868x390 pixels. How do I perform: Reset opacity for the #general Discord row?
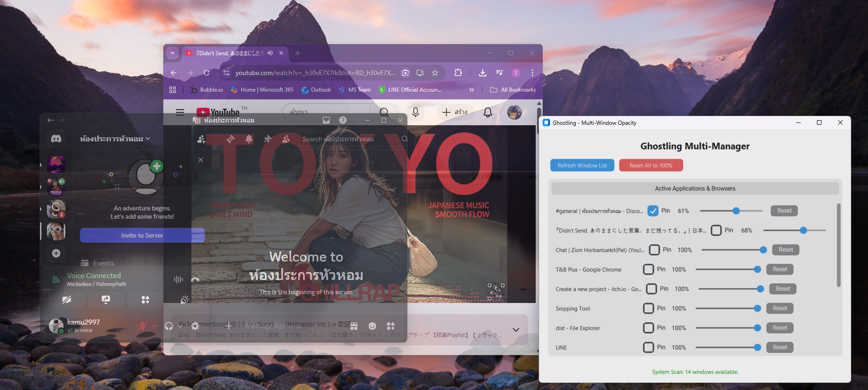pos(784,211)
